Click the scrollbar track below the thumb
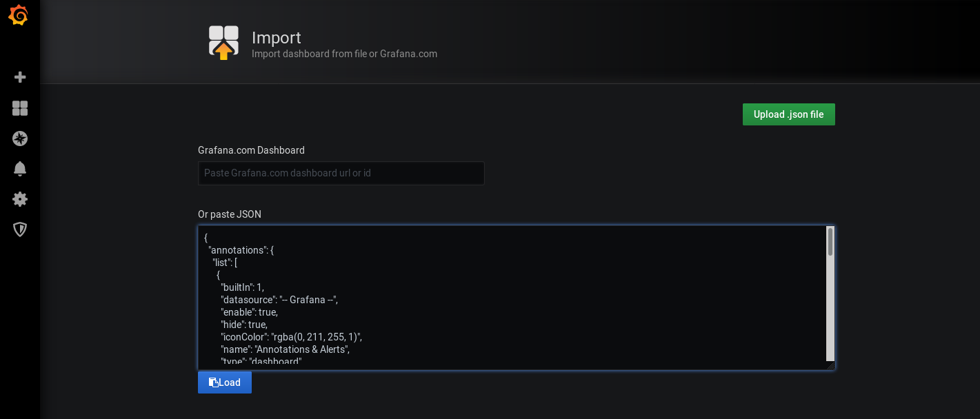The image size is (980, 419). (830, 309)
